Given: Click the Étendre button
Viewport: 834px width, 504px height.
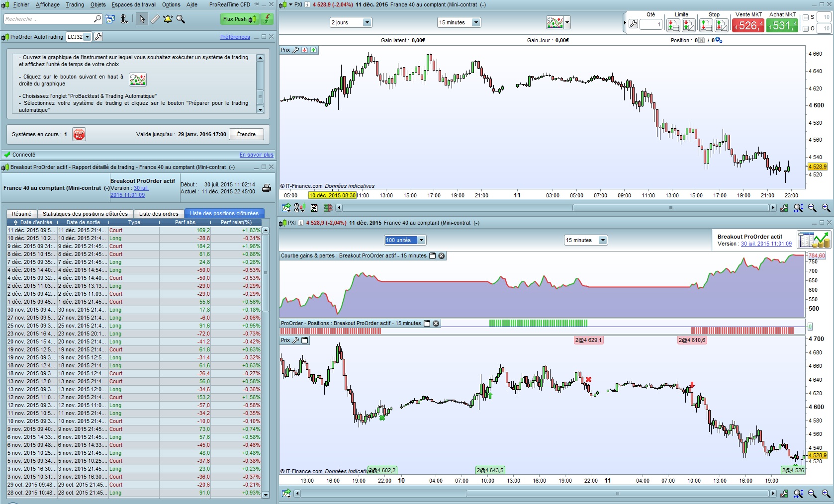Looking at the screenshot, I should 246,134.
